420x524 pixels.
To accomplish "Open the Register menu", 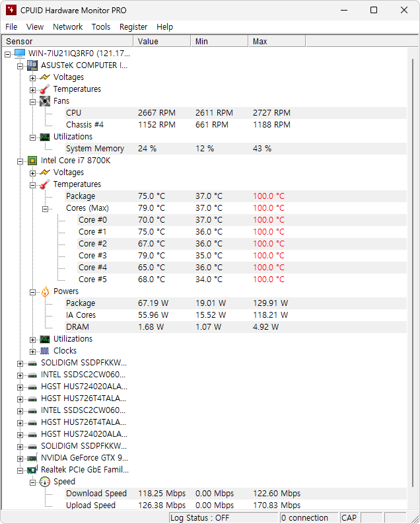I will point(133,26).
